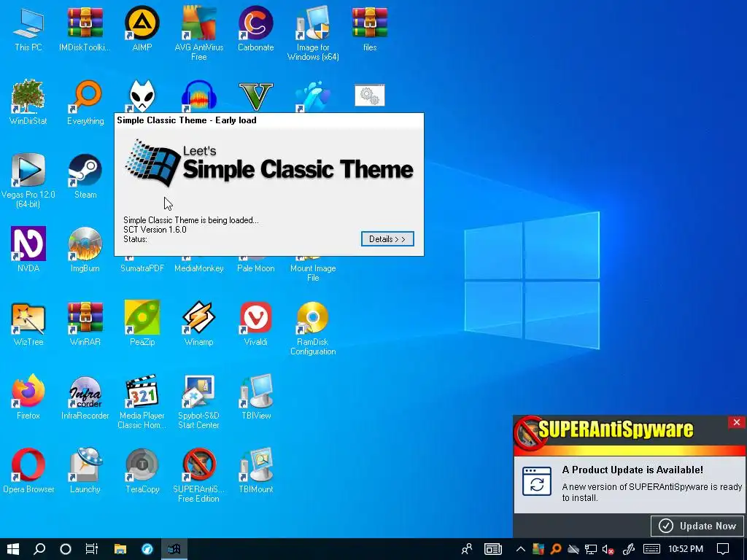
Task: Select the This PC desktop icon
Action: coord(28,23)
